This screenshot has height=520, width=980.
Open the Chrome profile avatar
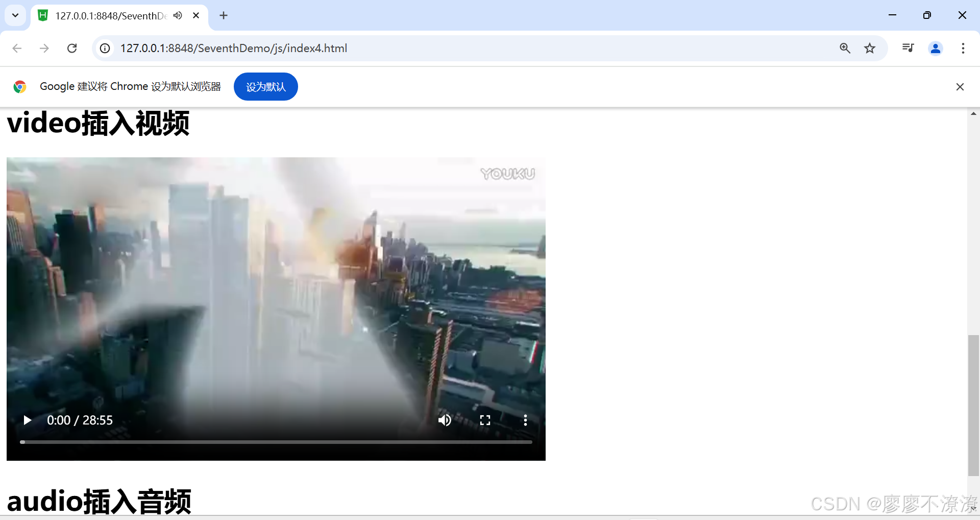pyautogui.click(x=936, y=48)
